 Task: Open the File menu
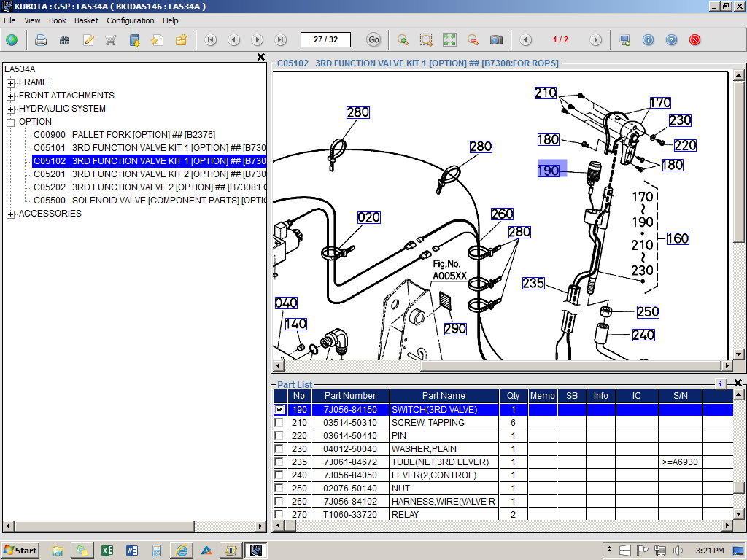click(x=9, y=20)
